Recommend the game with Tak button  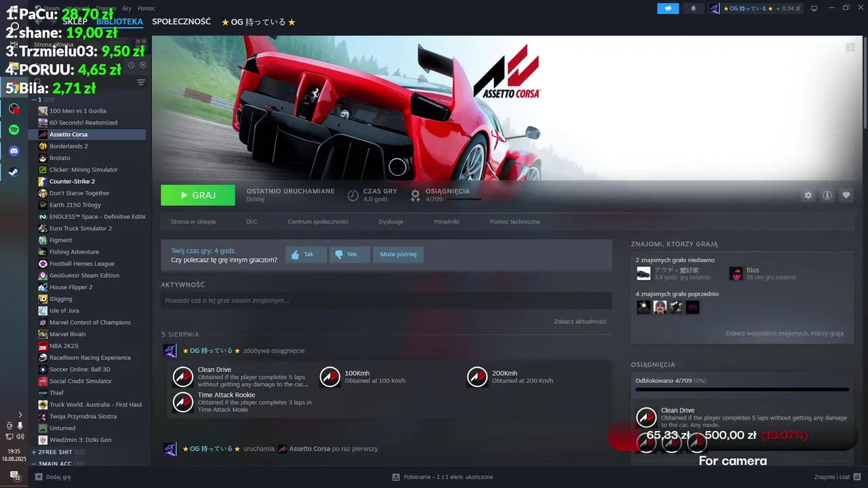pos(306,255)
